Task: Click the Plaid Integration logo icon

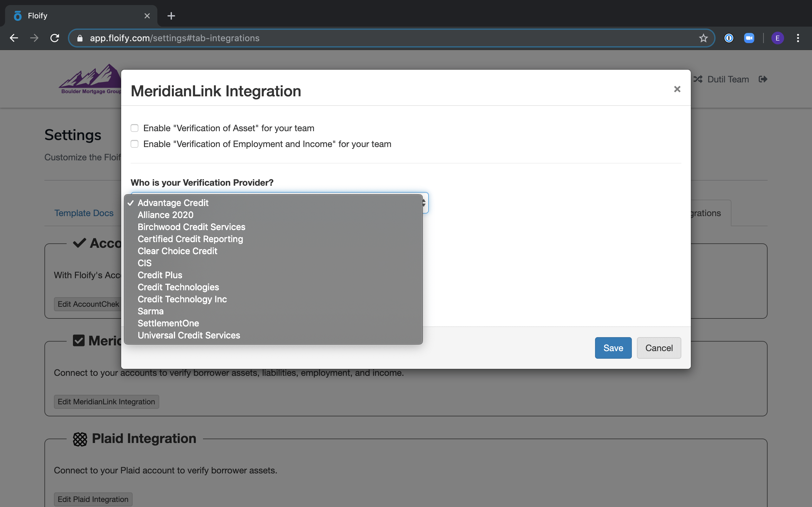Action: 80,439
